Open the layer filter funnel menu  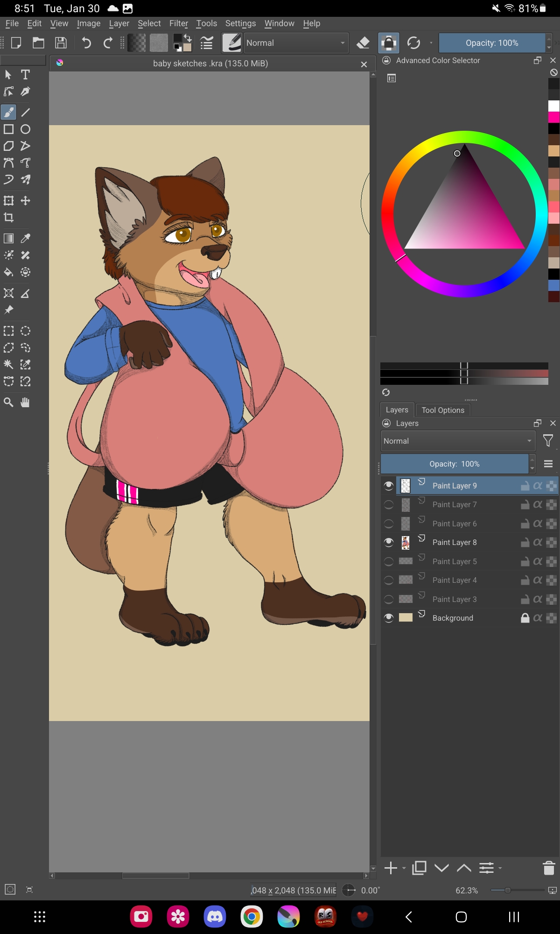(x=548, y=441)
